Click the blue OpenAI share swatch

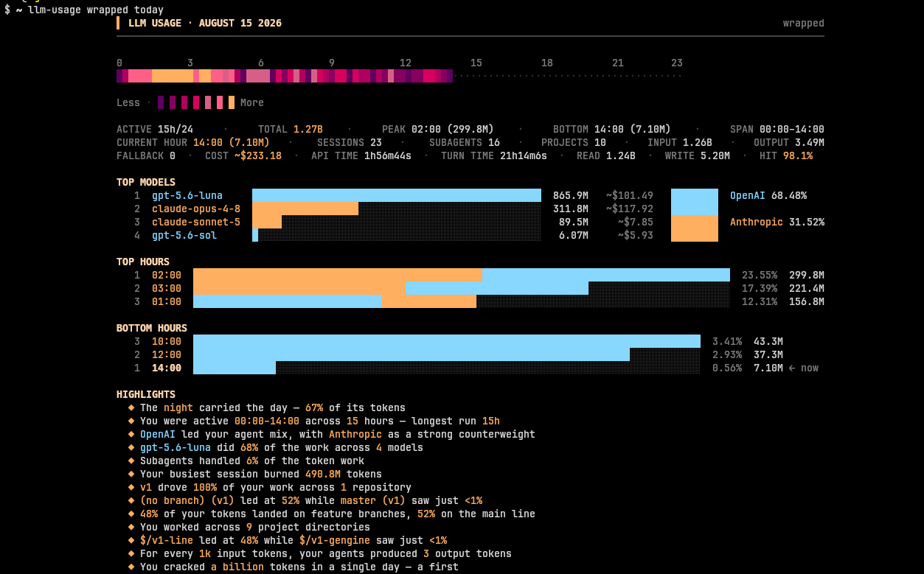point(695,202)
